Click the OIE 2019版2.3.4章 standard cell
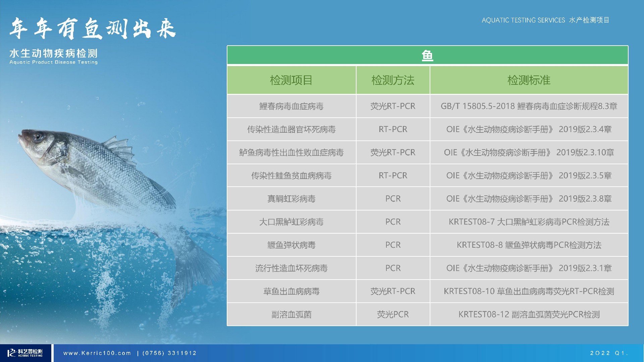This screenshot has height=362, width=644. click(529, 129)
